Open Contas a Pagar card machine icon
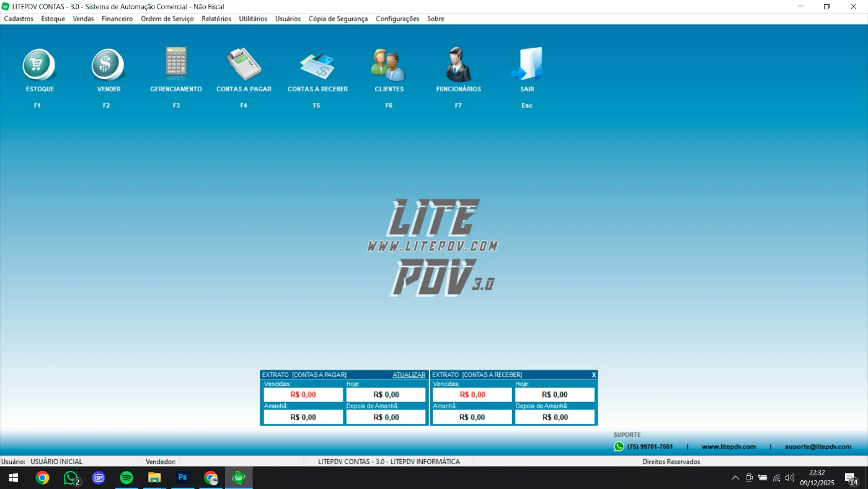Viewport: 868px width, 489px height. (x=244, y=65)
